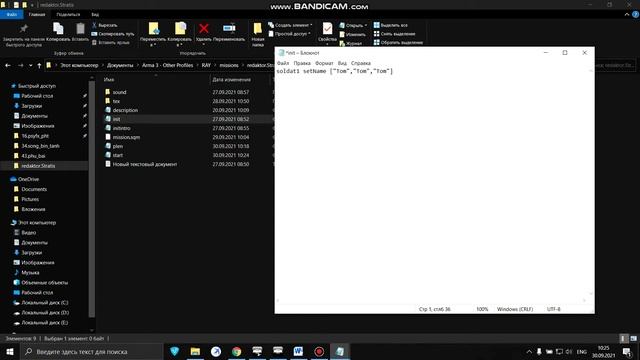640x360 pixels.
Task: Select the 'initintro' file
Action: point(121,128)
